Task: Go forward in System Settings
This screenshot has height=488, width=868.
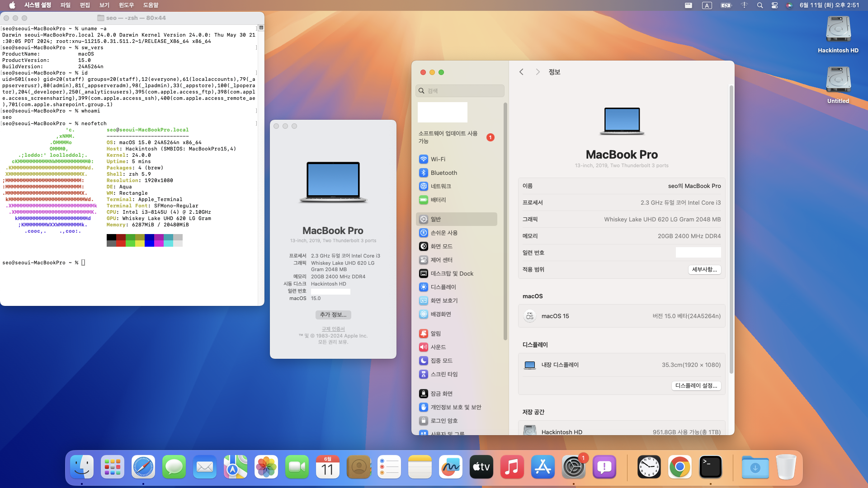Action: [x=538, y=72]
